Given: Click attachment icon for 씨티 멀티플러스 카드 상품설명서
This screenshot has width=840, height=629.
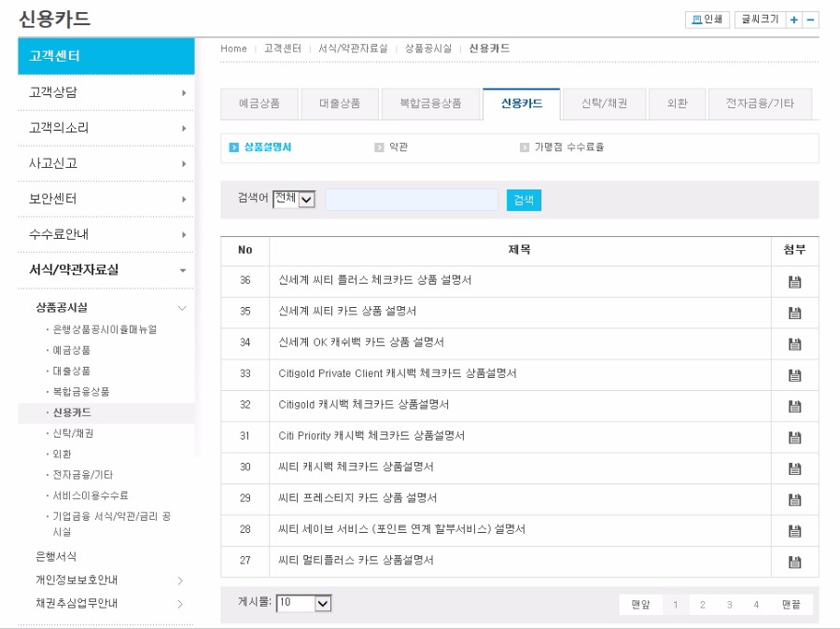Looking at the screenshot, I should click(794, 562).
